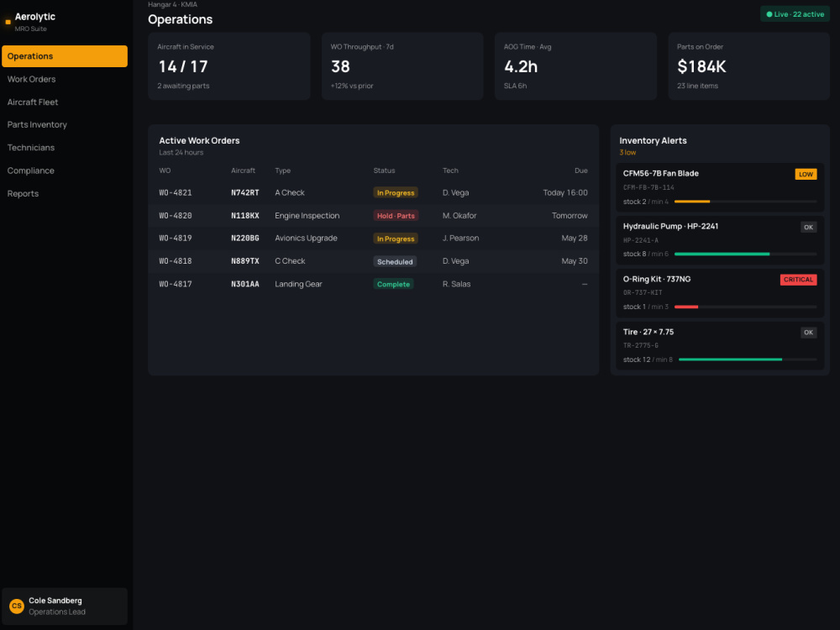Click the Hangar 4 · KMIA breadcrumb
The width and height of the screenshot is (840, 630).
point(172,4)
